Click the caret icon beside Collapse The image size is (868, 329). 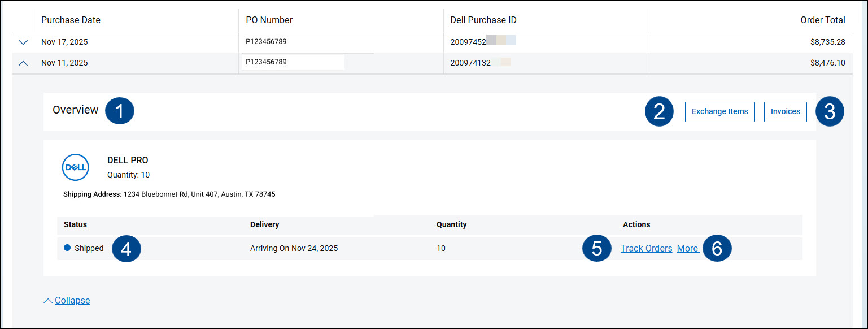pos(48,300)
